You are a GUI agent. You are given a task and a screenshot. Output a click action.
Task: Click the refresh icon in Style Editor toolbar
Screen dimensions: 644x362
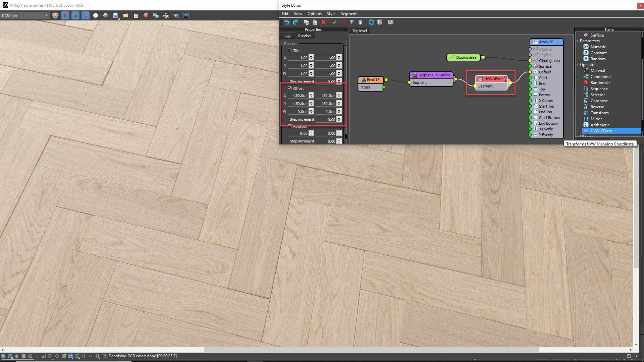371,22
